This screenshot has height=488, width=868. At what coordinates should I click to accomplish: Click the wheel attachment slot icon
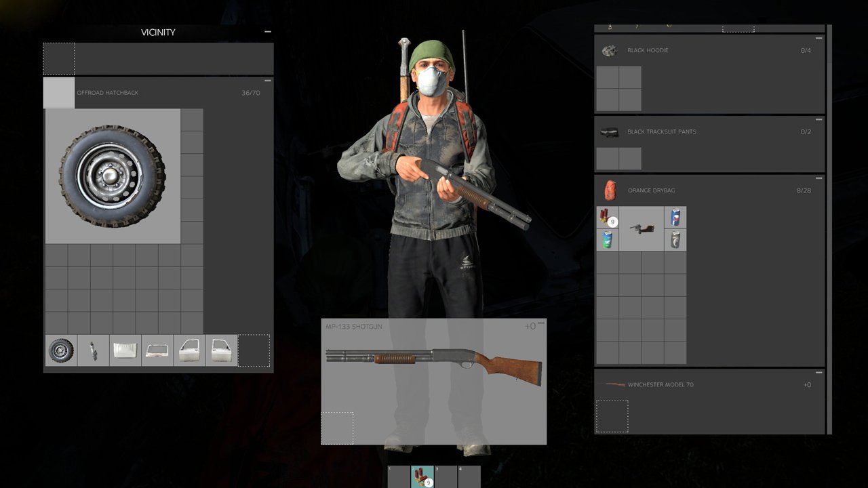(61, 350)
